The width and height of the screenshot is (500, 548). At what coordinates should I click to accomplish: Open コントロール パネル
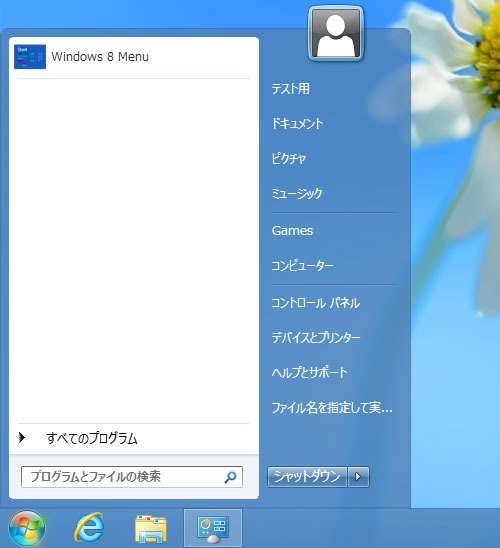316,303
